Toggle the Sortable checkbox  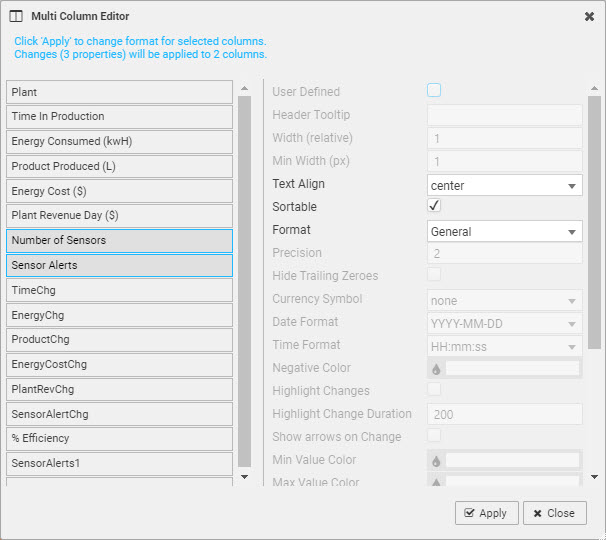[434, 206]
